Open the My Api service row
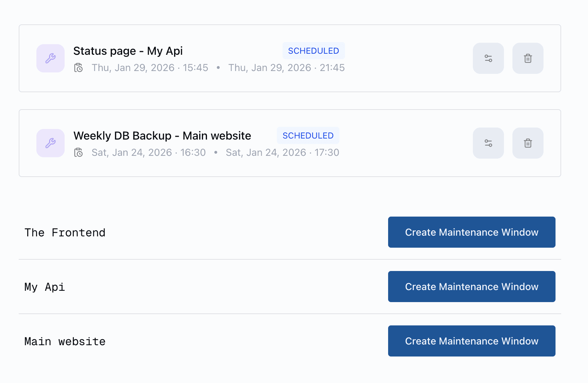Viewport: 588px width, 383px height. coord(44,287)
